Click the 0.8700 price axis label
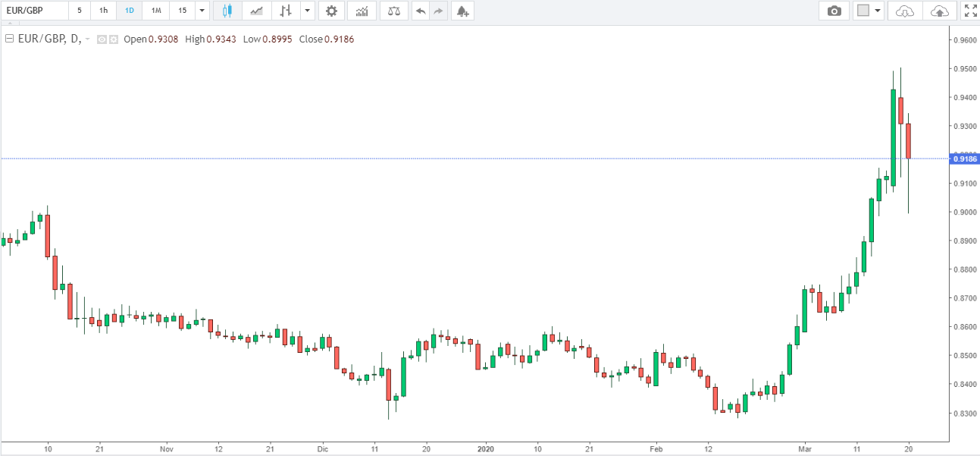 (966, 298)
